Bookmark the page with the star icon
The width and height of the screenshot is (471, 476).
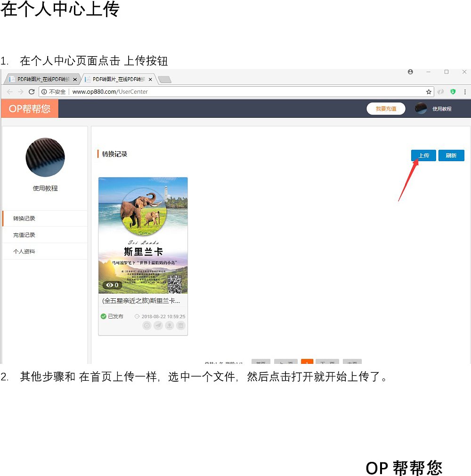(429, 92)
